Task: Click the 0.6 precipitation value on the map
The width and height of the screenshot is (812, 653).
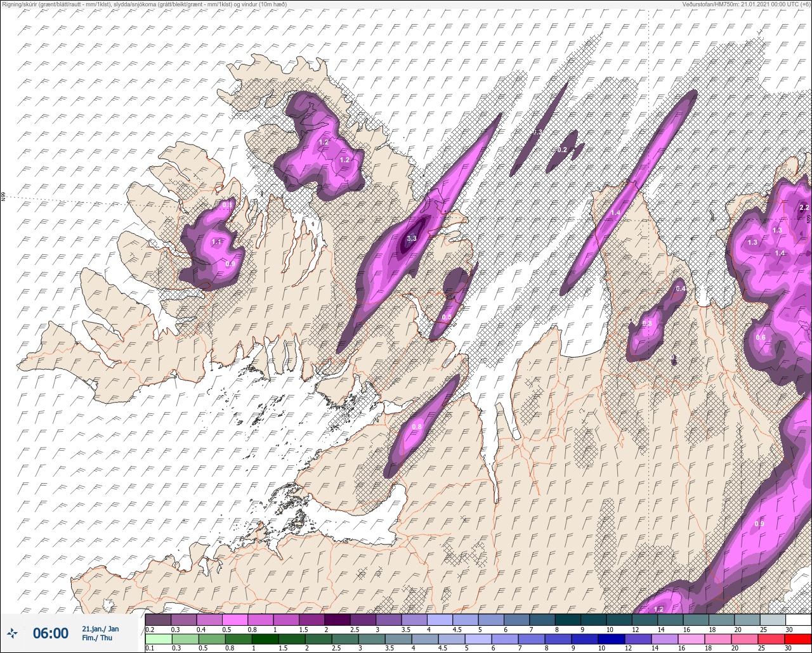Action: (761, 337)
